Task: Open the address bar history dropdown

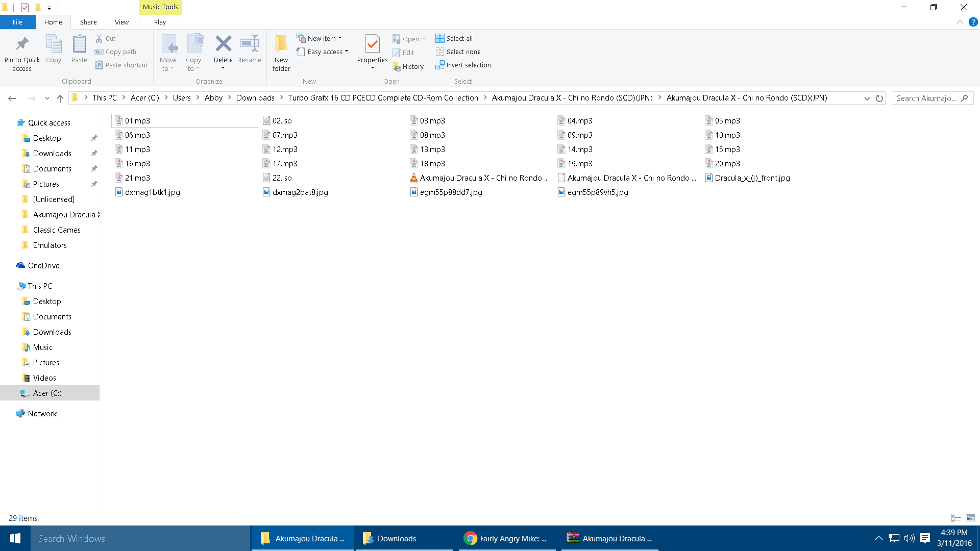Action: (867, 98)
